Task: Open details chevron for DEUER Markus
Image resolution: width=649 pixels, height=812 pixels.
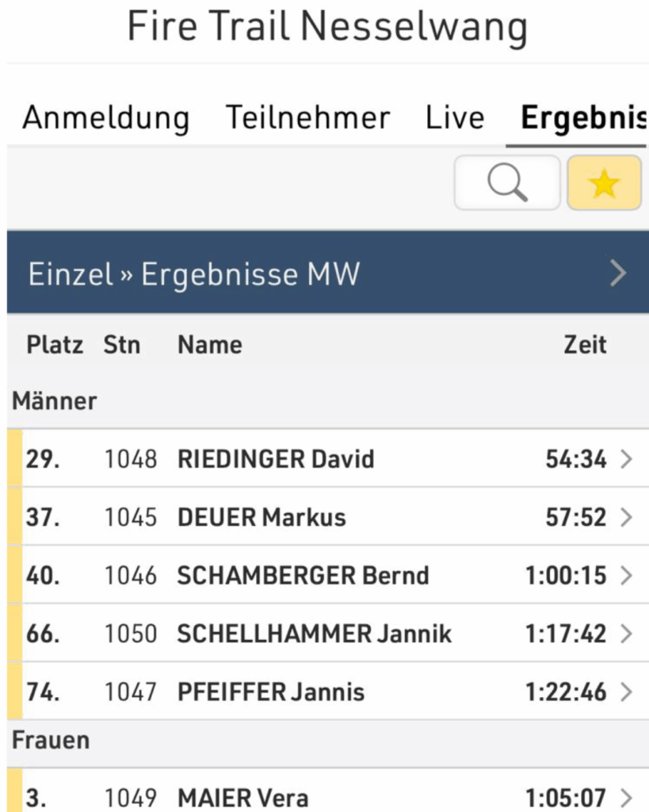Action: coord(627,518)
